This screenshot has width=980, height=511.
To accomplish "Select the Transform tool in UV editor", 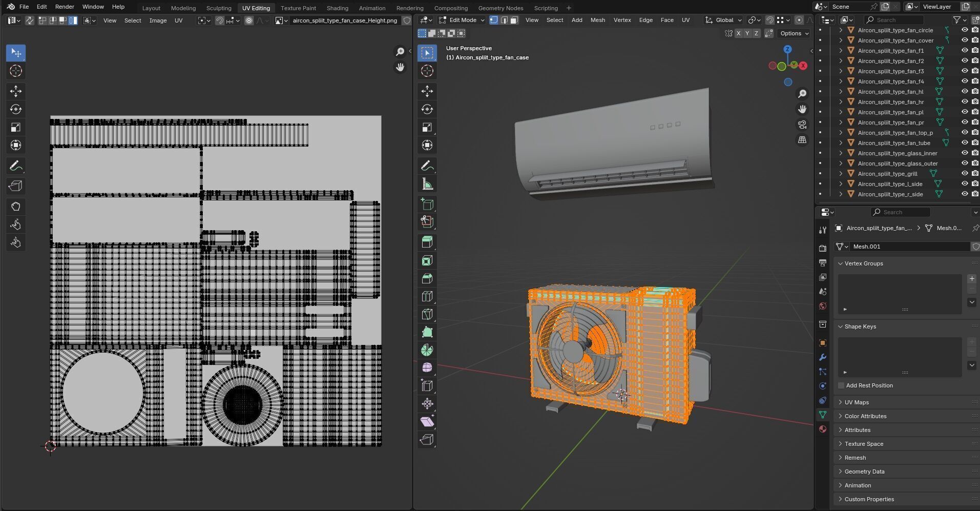I will [x=16, y=145].
